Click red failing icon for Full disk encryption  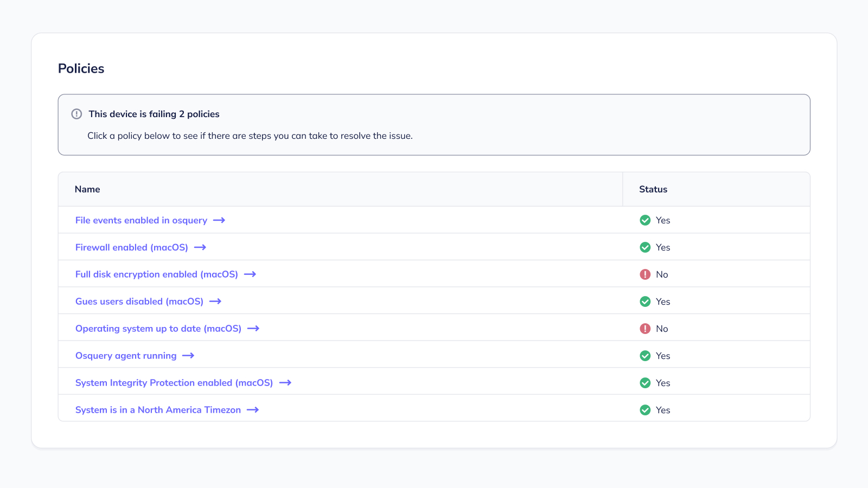pos(645,274)
